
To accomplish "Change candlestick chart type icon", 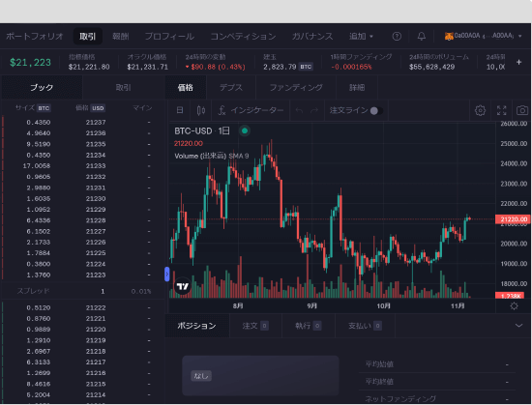I will [201, 110].
